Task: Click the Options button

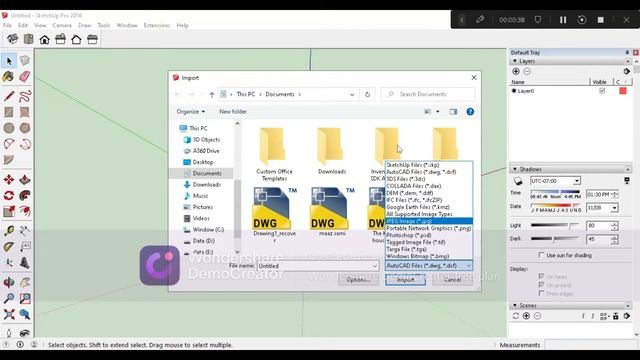Action: click(x=358, y=280)
